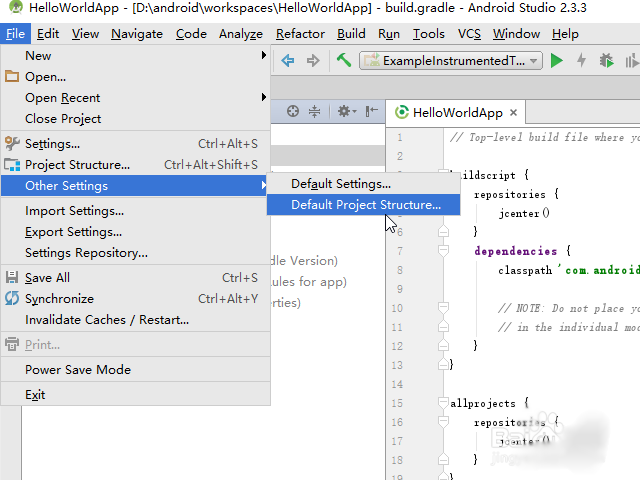This screenshot has width=640, height=480.
Task: Choose Settings Repository... menu entry
Action: (x=136, y=253)
